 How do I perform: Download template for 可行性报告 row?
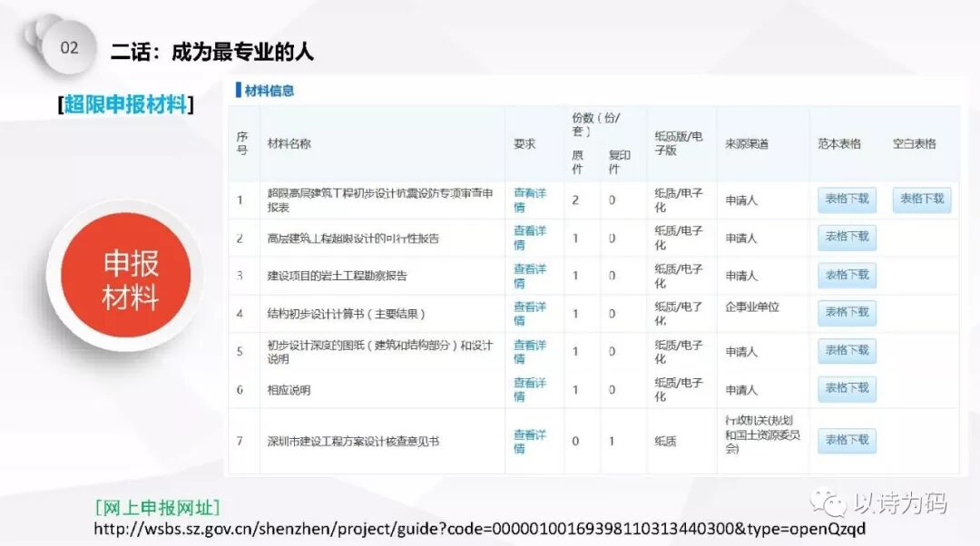pos(846,238)
